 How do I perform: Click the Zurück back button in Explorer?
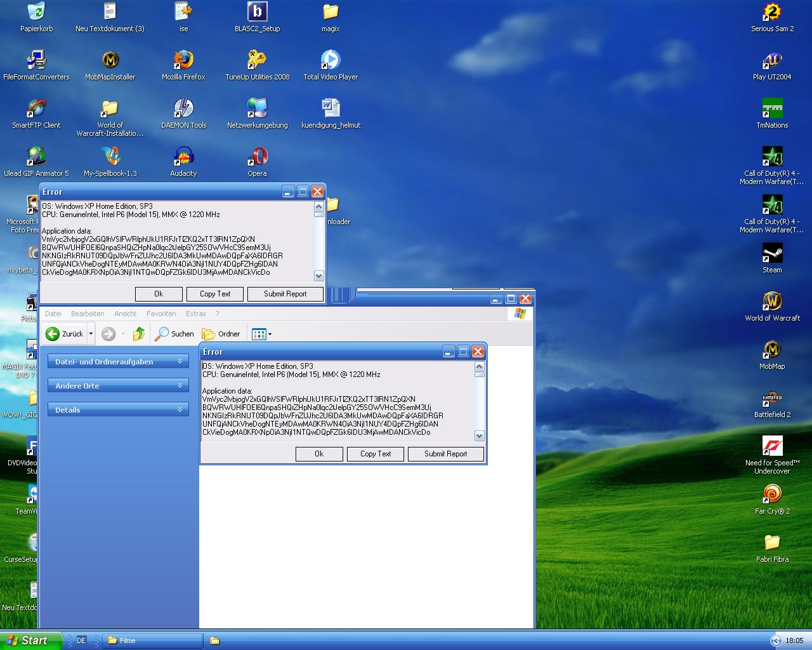[65, 334]
